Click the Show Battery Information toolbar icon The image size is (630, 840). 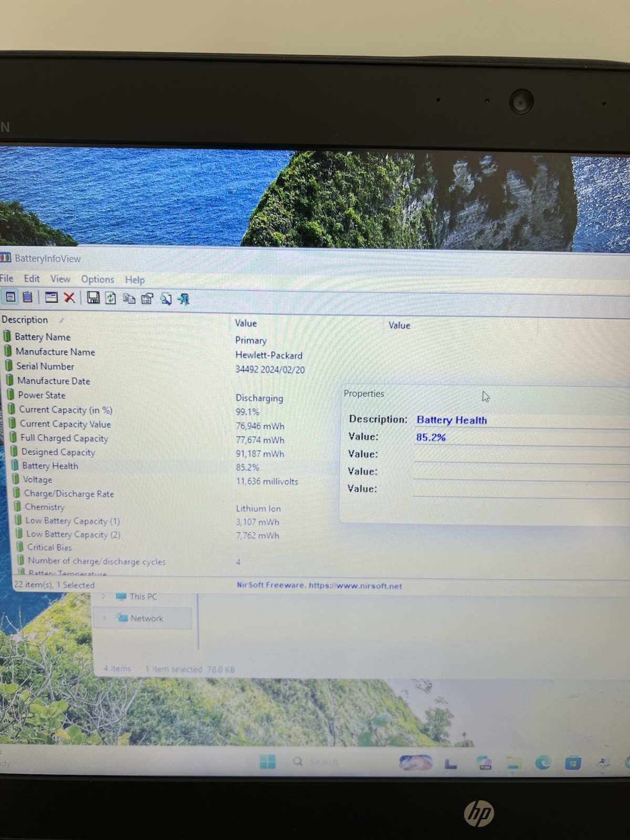10,297
